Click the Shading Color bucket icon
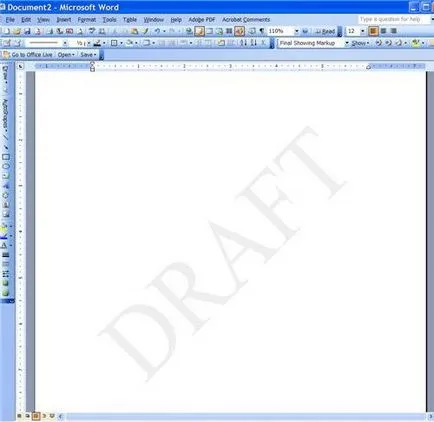This screenshot has width=434, height=422. tap(129, 43)
